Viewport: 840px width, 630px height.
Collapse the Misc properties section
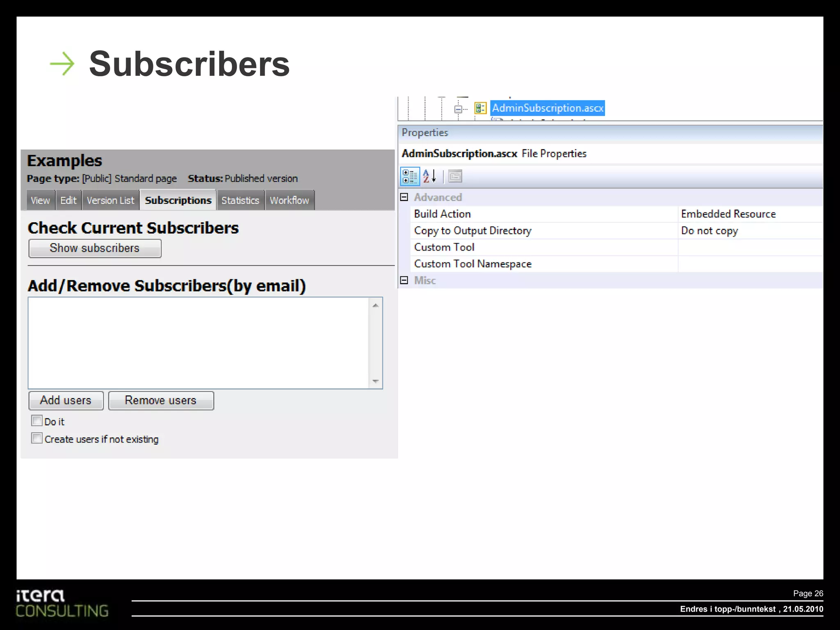click(x=404, y=280)
